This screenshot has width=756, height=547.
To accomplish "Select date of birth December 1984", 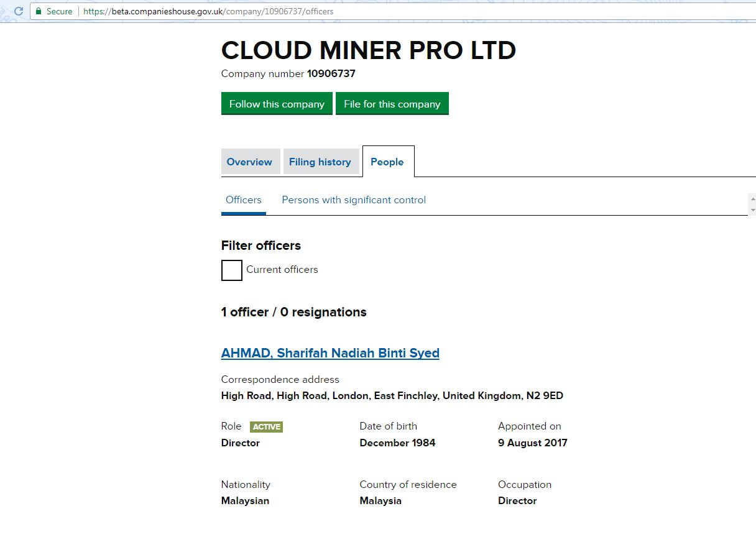I will click(x=397, y=443).
